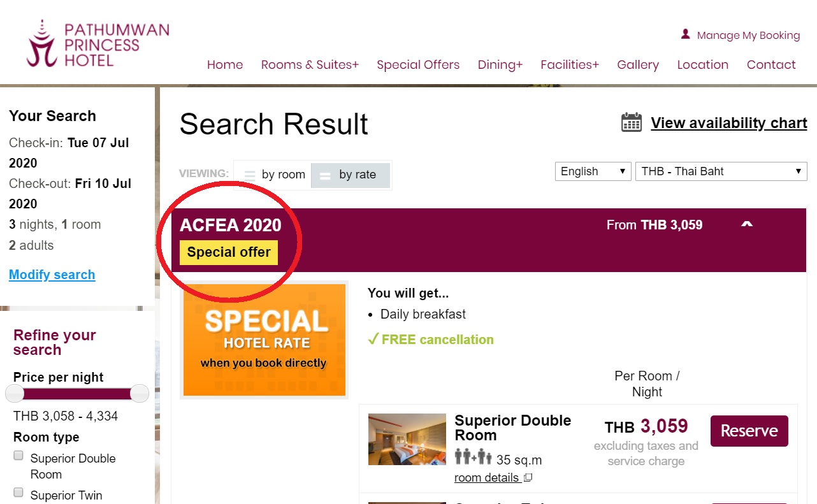Screen dimensions: 817x504
Task: Click the 'FREE cancellation' text
Action: coord(431,340)
